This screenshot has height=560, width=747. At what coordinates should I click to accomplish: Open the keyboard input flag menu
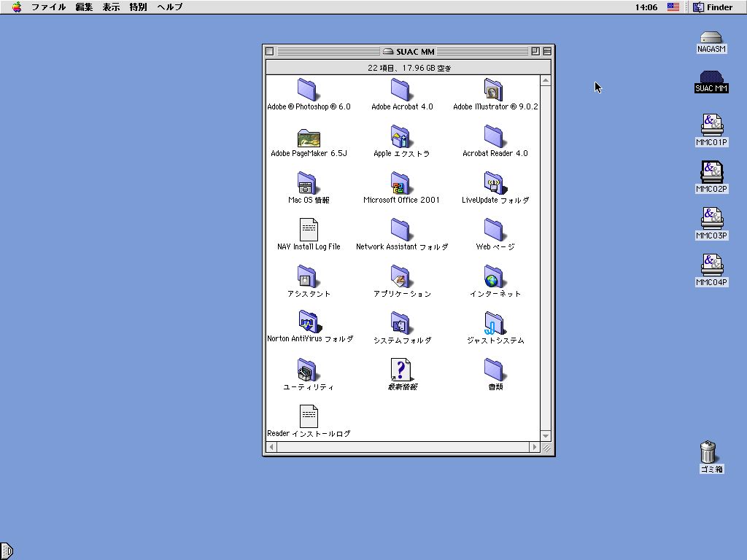[x=673, y=7]
